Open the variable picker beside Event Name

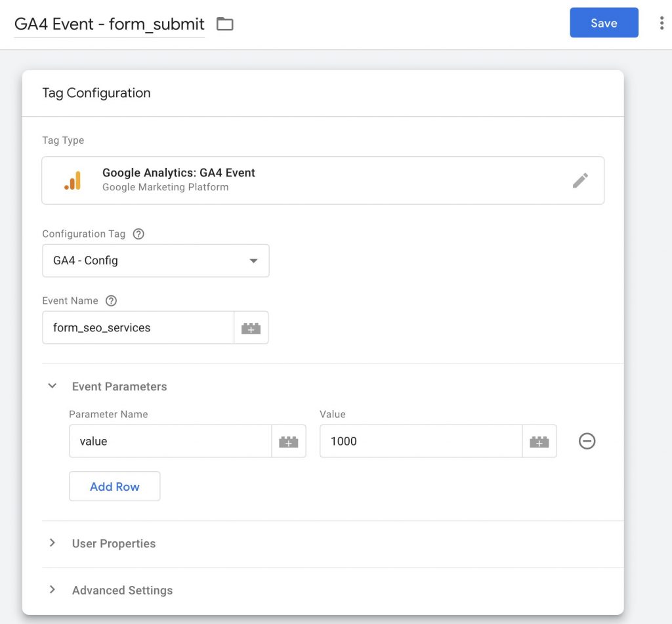coord(251,327)
